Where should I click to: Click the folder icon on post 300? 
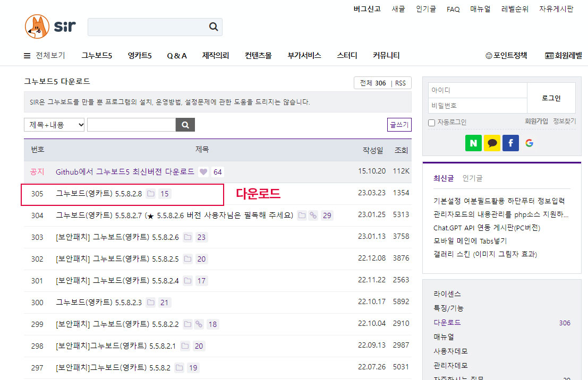pyautogui.click(x=151, y=302)
